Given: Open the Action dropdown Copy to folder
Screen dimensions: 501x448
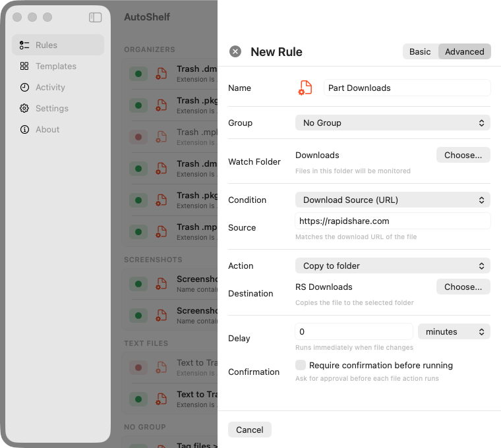Looking at the screenshot, I should pyautogui.click(x=393, y=266).
